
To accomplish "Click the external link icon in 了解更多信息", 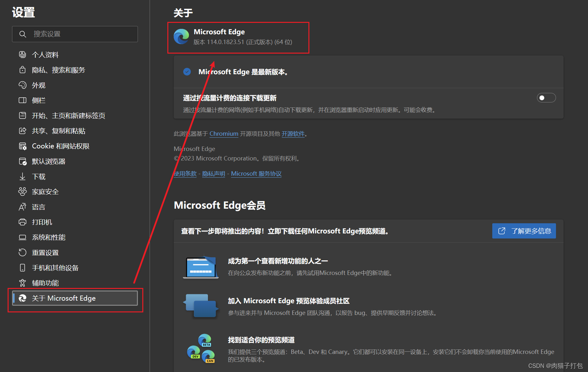I will [502, 231].
